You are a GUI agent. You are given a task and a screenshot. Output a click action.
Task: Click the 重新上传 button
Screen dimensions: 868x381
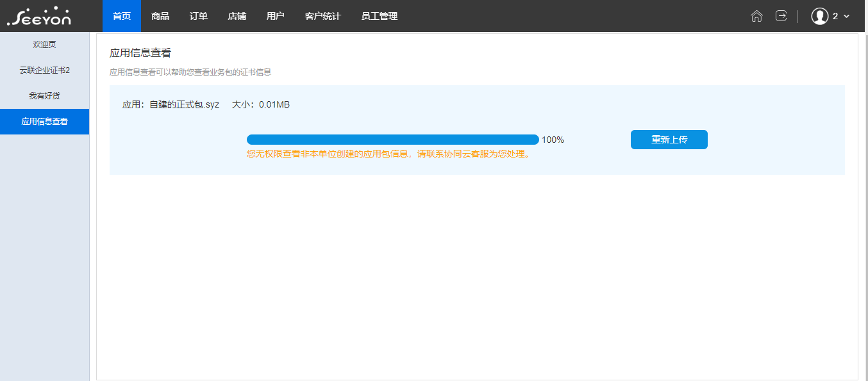[669, 140]
